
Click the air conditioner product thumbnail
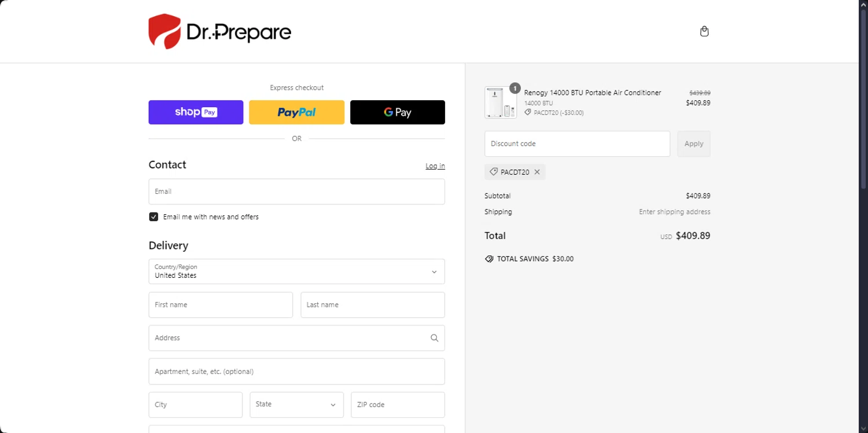point(501,102)
